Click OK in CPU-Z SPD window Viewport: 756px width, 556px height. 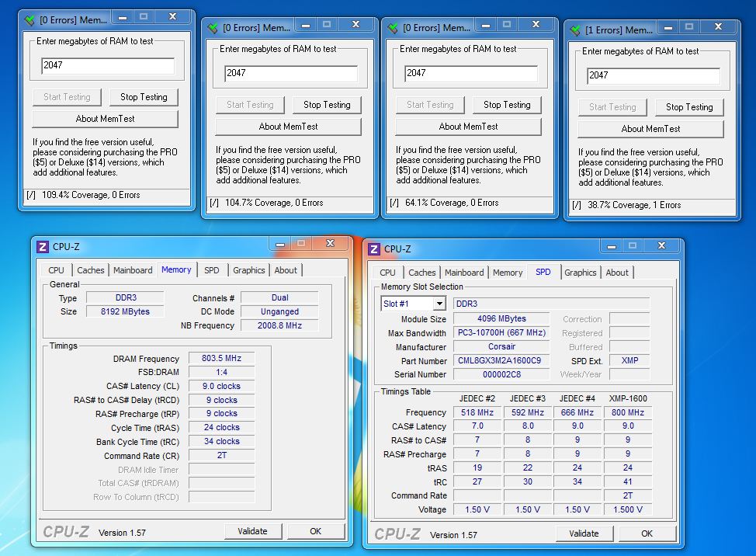(x=647, y=533)
